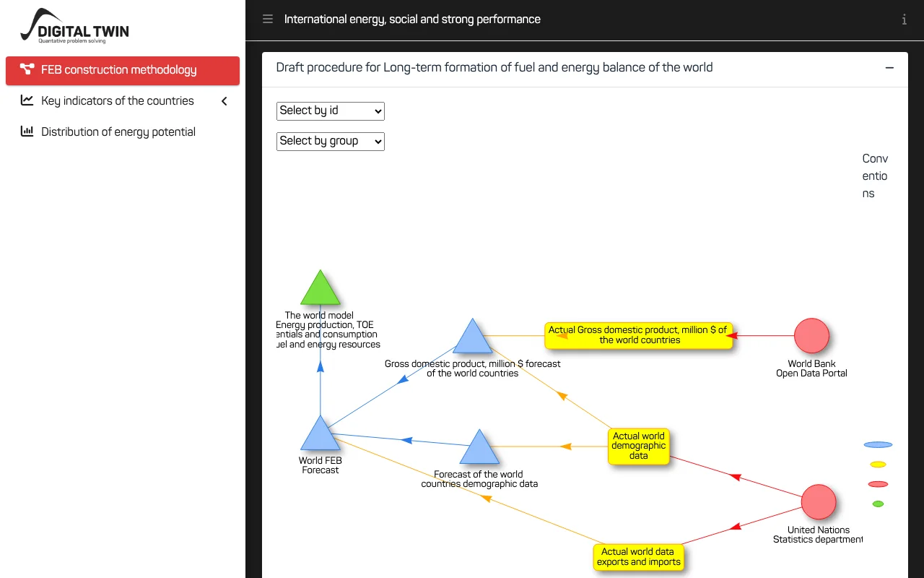Click the World Bank Open Data Portal label

tap(811, 368)
